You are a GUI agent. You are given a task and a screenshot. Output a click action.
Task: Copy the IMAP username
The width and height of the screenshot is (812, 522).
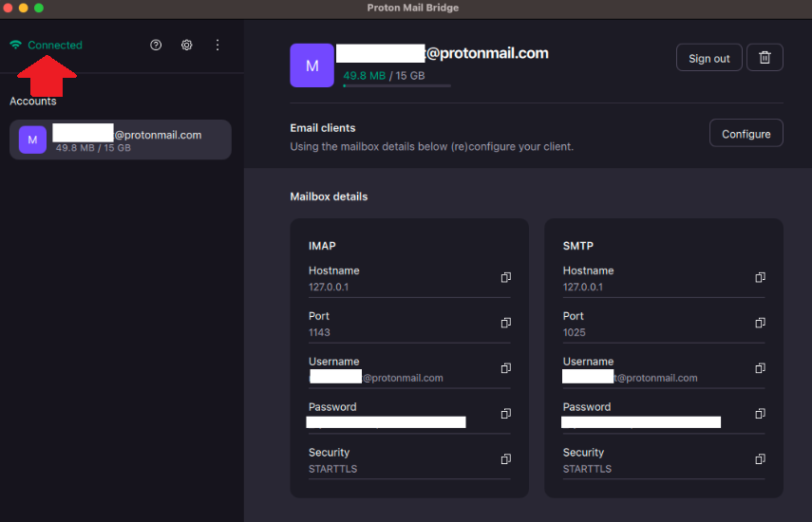point(506,368)
